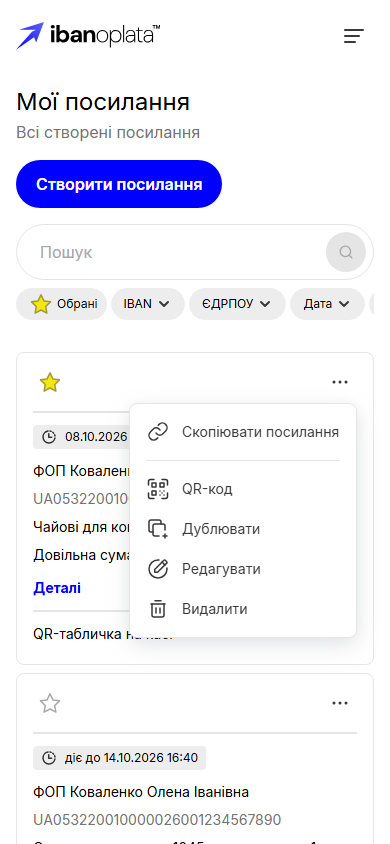Image resolution: width=390 pixels, height=844 pixels.
Task: Open the Деталі link
Action: [x=57, y=588]
